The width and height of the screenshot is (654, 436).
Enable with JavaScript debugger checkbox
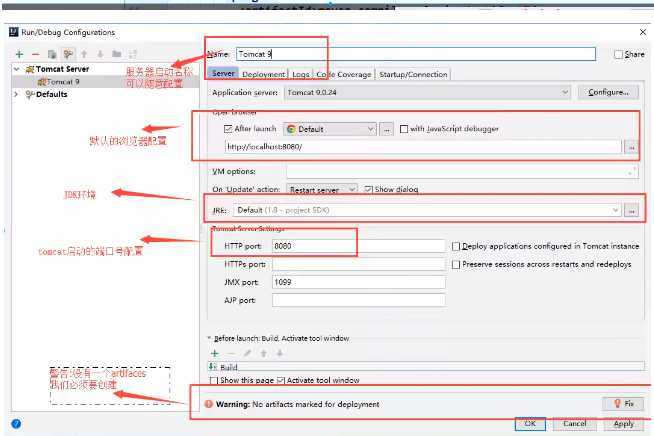[404, 129]
